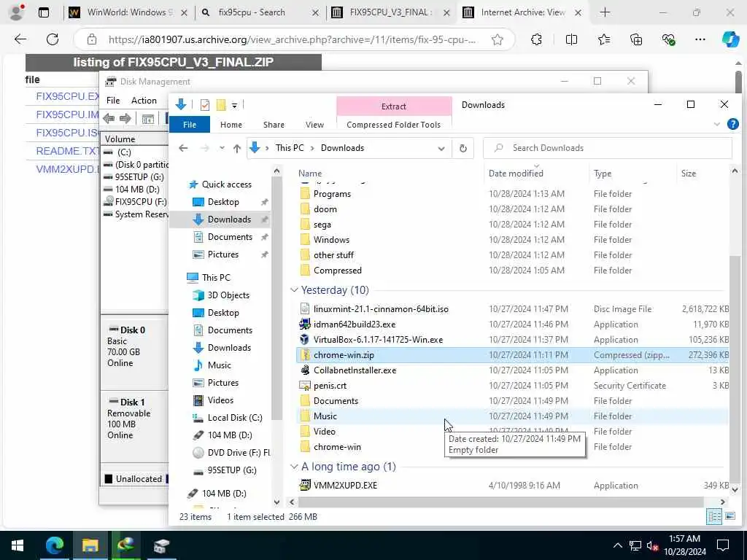This screenshot has width=747, height=560.
Task: Open Disk Management File menu
Action: [113, 101]
